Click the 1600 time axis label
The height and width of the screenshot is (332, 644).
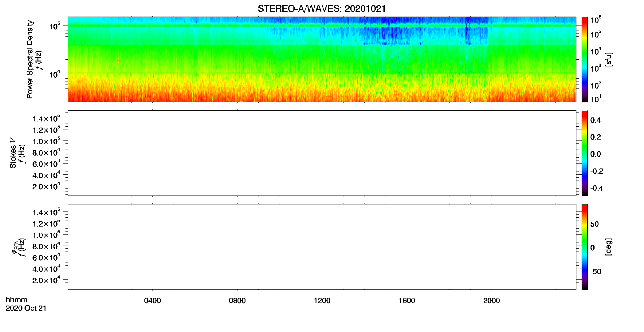407,301
